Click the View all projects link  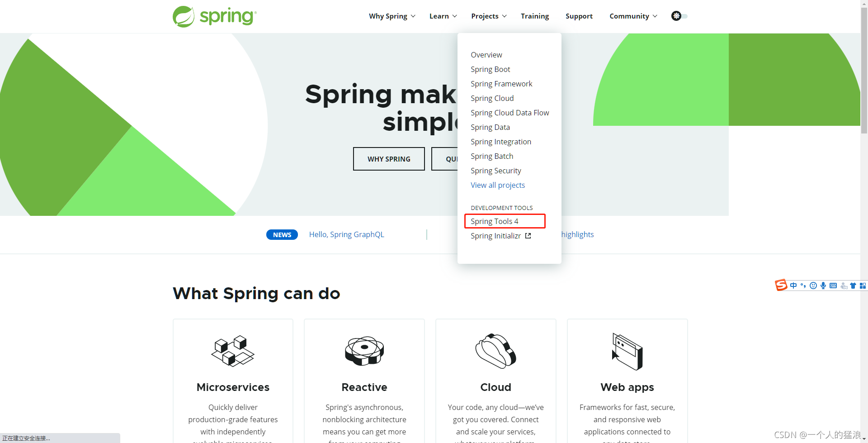click(498, 185)
